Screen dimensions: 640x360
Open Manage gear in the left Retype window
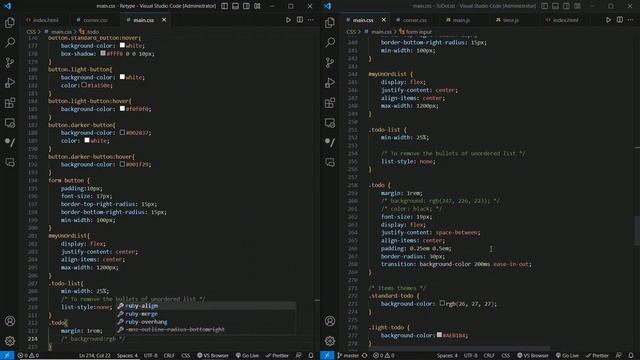10,341
